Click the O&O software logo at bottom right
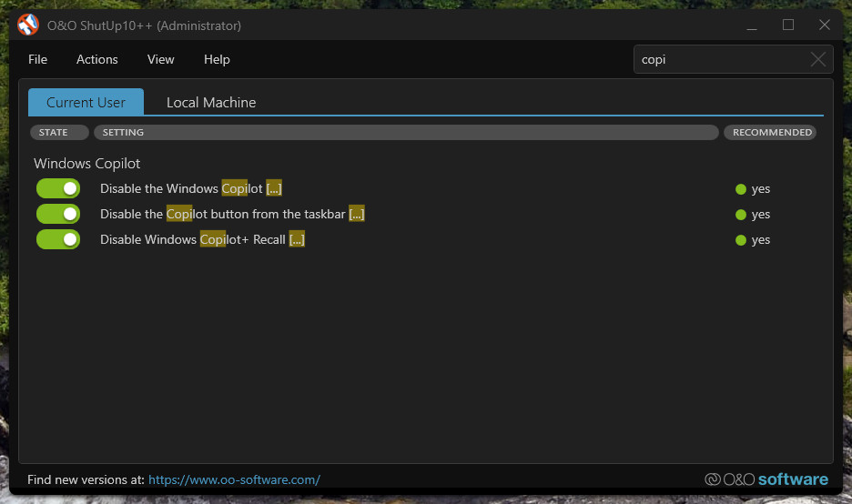The image size is (852, 504). (x=766, y=479)
